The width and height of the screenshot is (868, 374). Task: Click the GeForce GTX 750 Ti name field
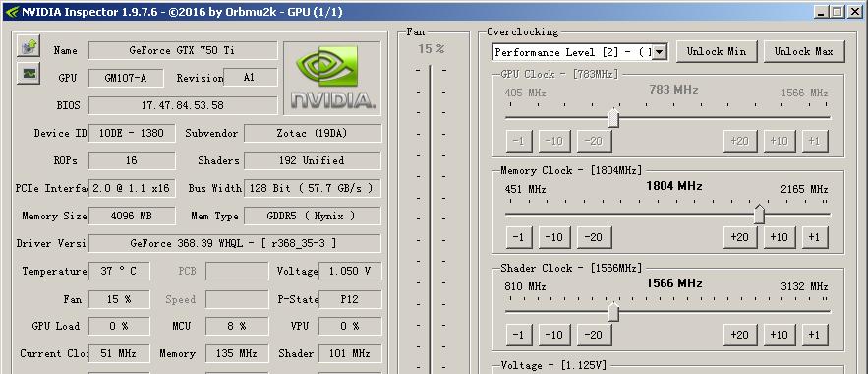(183, 50)
